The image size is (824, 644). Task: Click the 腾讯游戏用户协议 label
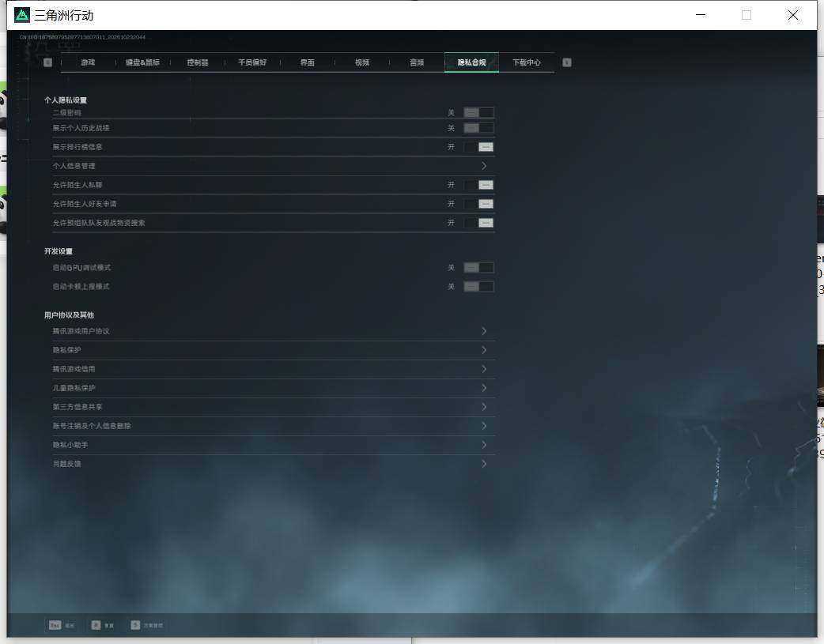pos(81,331)
